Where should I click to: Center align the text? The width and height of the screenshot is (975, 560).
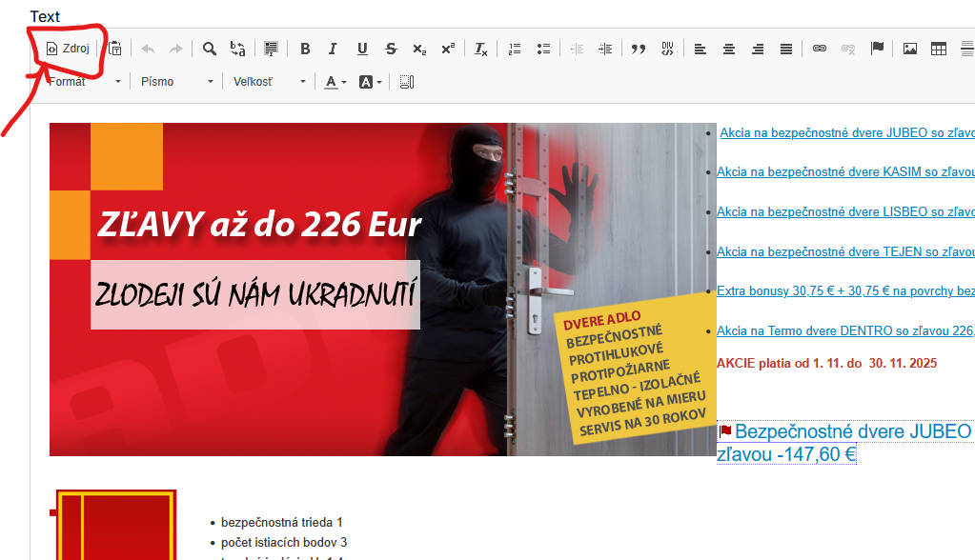[728, 49]
